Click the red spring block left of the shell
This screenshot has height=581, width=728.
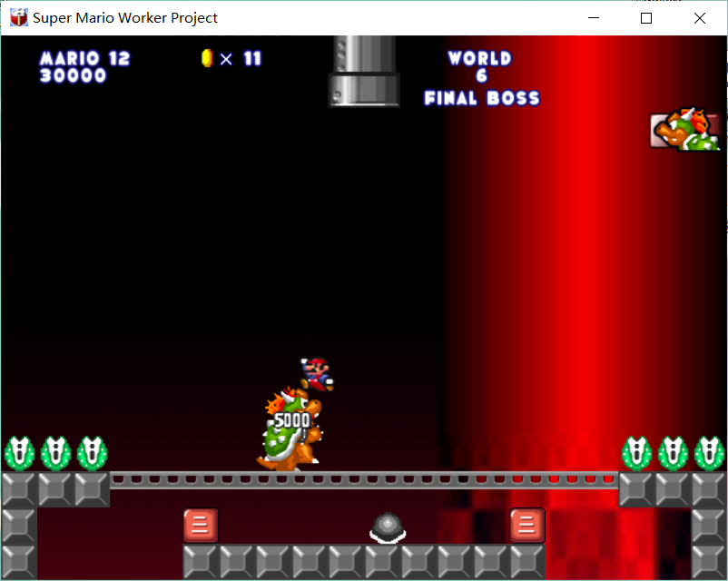[200, 526]
